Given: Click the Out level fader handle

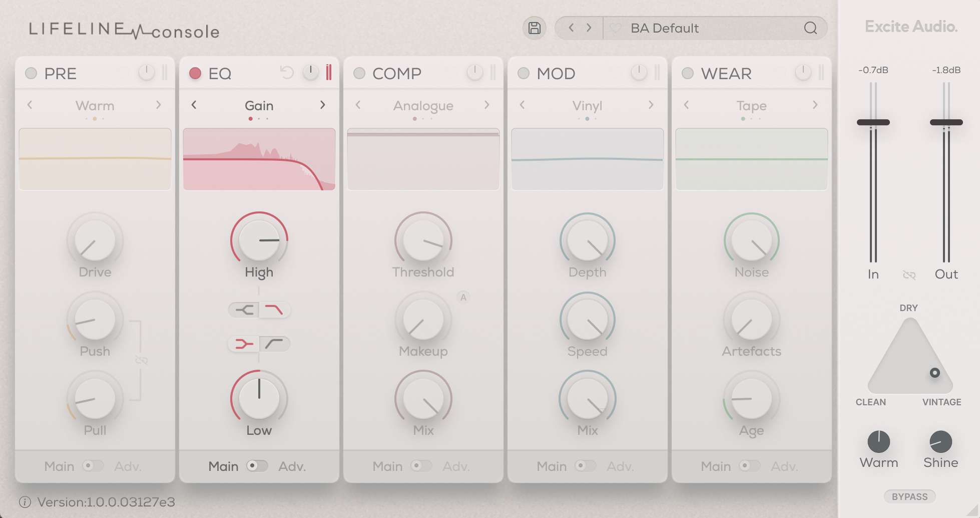Looking at the screenshot, I should pos(946,122).
